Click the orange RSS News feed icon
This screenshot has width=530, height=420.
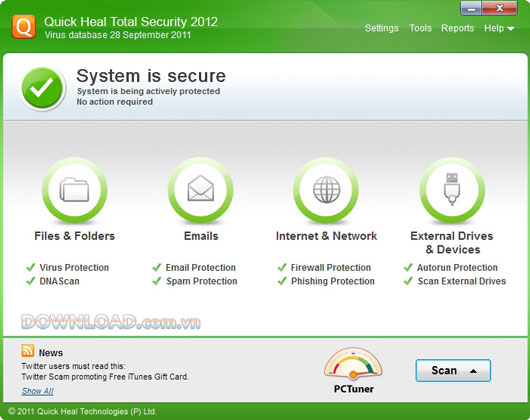[27, 351]
